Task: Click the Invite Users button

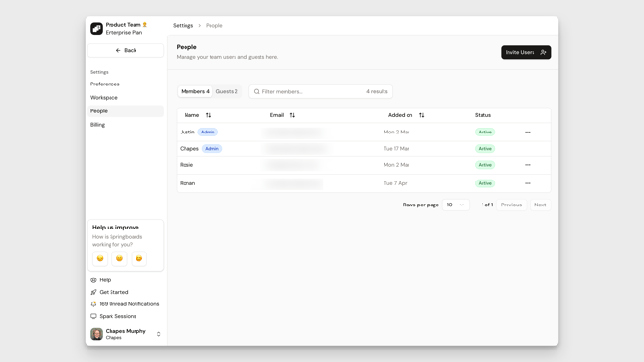Action: [x=526, y=52]
